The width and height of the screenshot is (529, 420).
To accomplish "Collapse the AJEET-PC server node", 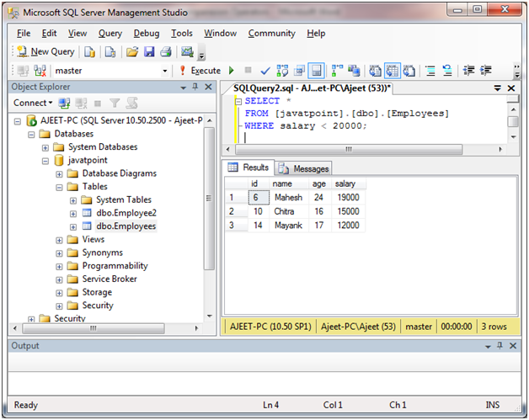I will [18, 121].
